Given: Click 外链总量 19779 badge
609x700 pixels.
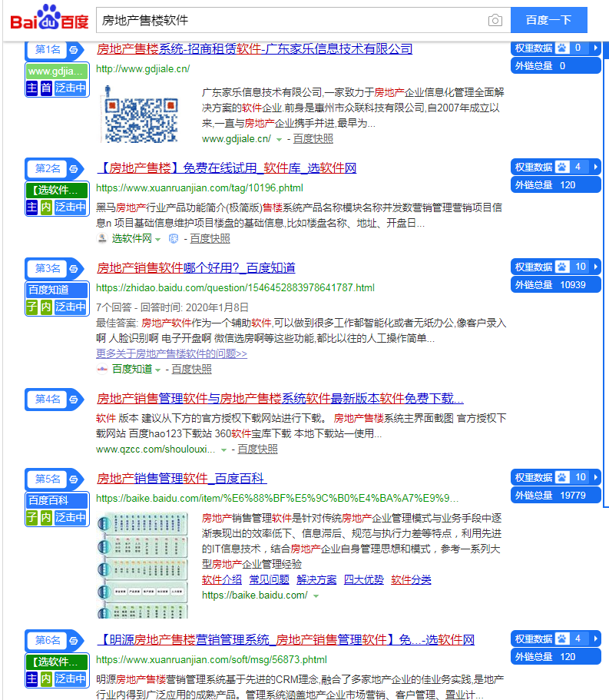Looking at the screenshot, I should tap(555, 496).
